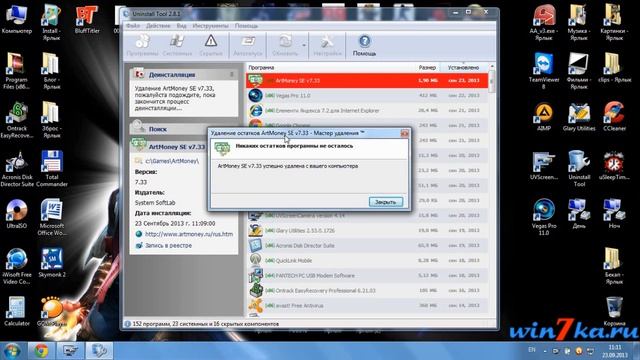The image size is (640, 360).
Task: Select the Total Commander desktop icon
Action: pos(51,169)
